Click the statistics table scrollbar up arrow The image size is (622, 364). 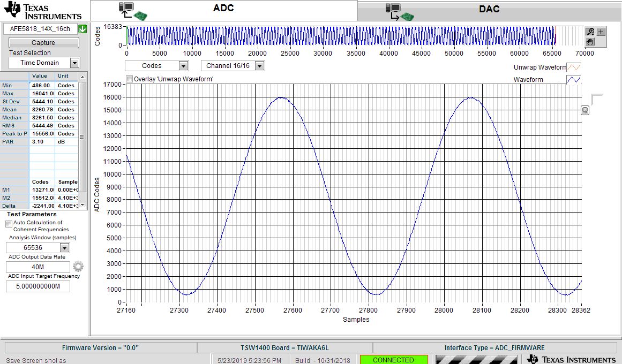83,77
